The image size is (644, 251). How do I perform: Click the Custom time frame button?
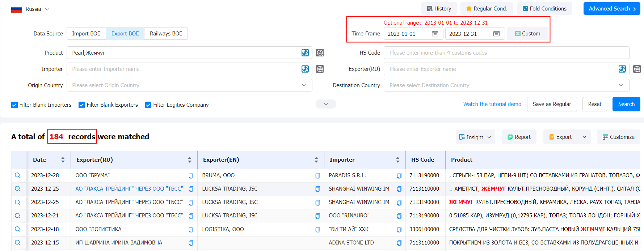[x=527, y=34]
